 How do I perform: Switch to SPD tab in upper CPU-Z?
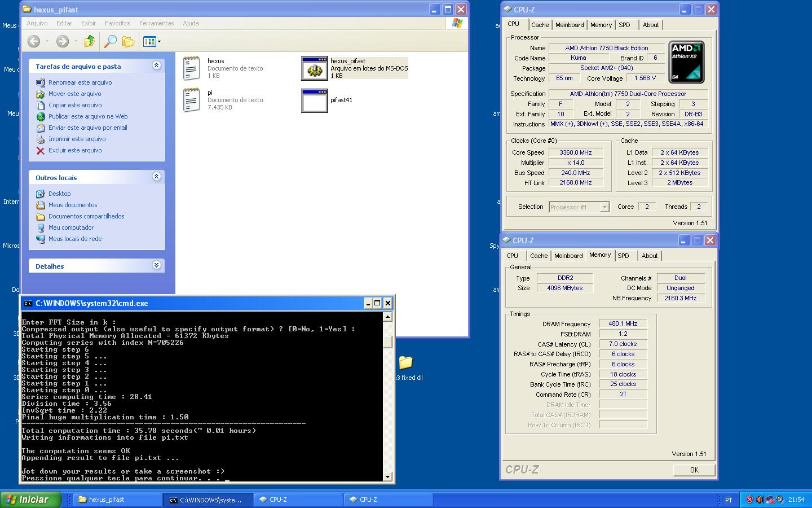click(624, 25)
